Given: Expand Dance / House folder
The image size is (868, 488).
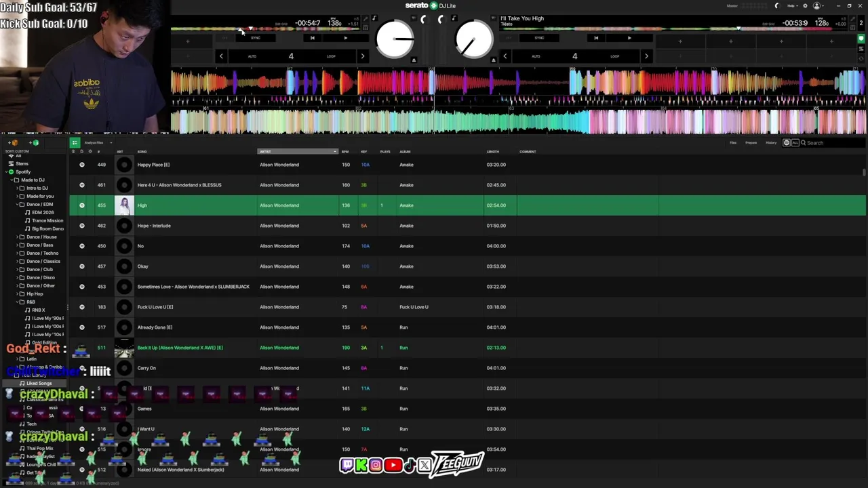Looking at the screenshot, I should pos(16,237).
